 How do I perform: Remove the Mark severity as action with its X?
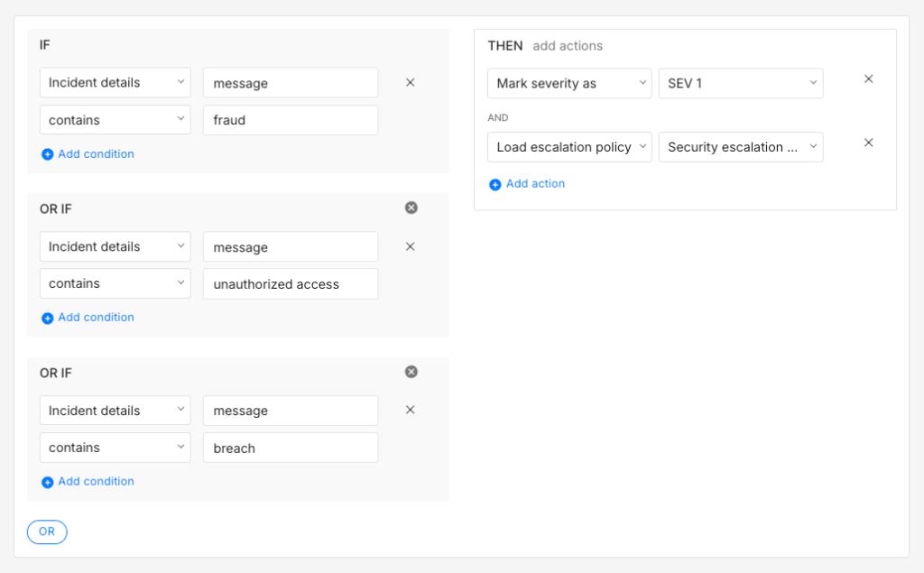click(x=868, y=79)
